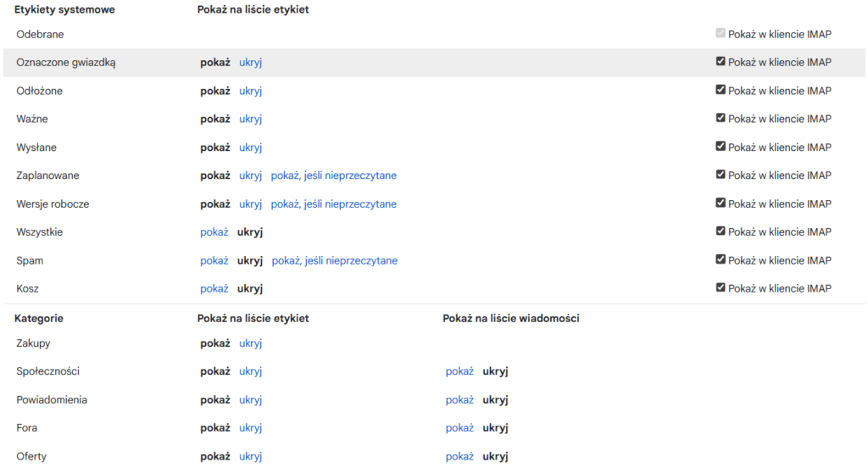The width and height of the screenshot is (868, 468).
Task: Hide Zakupy category from label list
Action: [250, 343]
